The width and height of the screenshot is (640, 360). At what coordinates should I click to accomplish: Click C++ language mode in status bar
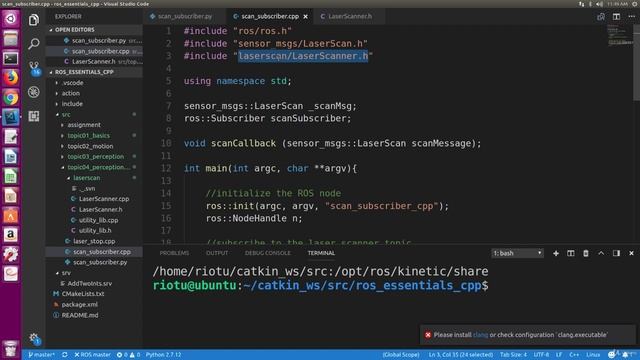pos(574,355)
